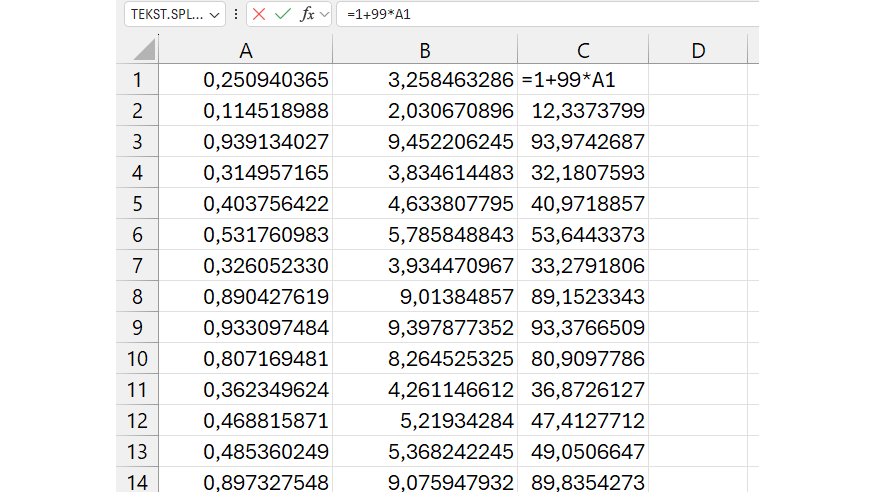Click the formula bar showing =1+99*A1
This screenshot has width=875, height=492.
tap(548, 14)
